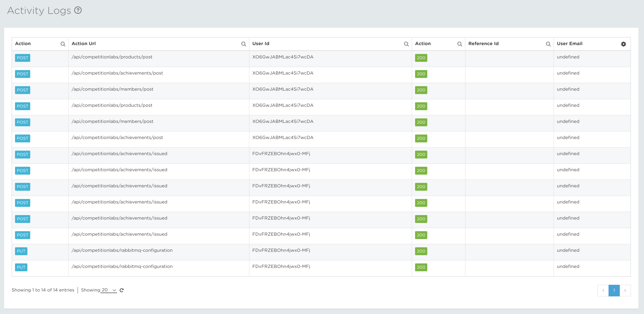Click the last rabbitmq-configuration URL
This screenshot has height=314, width=644.
click(x=122, y=266)
